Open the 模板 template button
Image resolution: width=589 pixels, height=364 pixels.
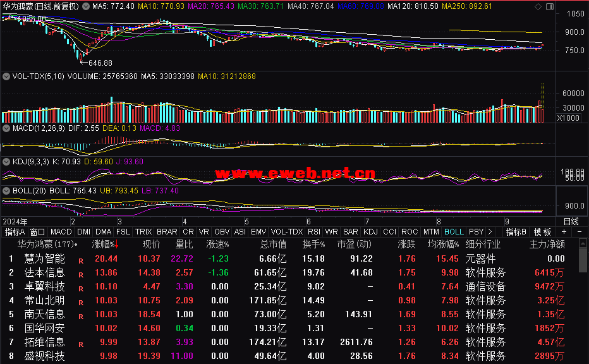(542, 232)
